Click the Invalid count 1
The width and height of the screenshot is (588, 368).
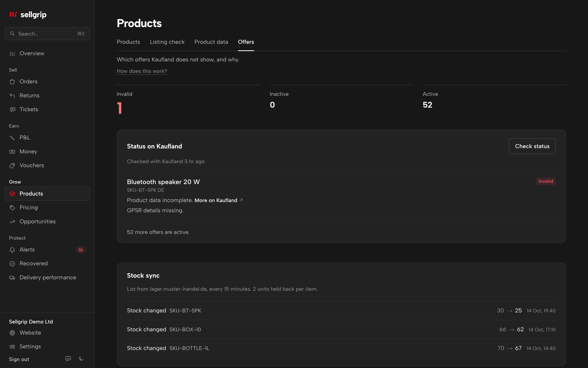coord(119,108)
